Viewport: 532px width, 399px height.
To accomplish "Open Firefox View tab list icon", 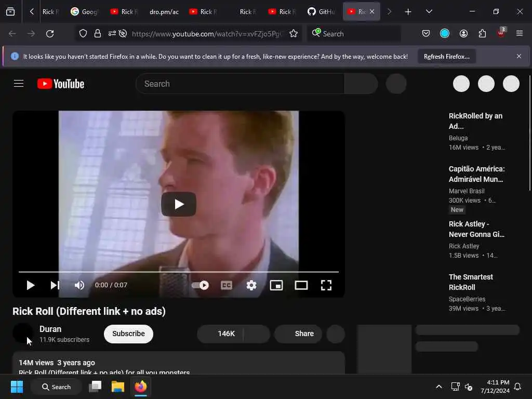I will tap(10, 12).
